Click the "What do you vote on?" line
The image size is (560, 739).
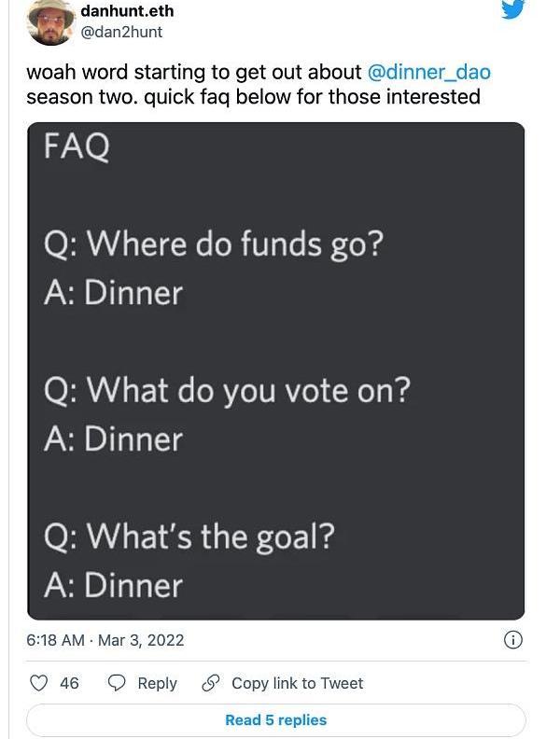[x=227, y=392]
